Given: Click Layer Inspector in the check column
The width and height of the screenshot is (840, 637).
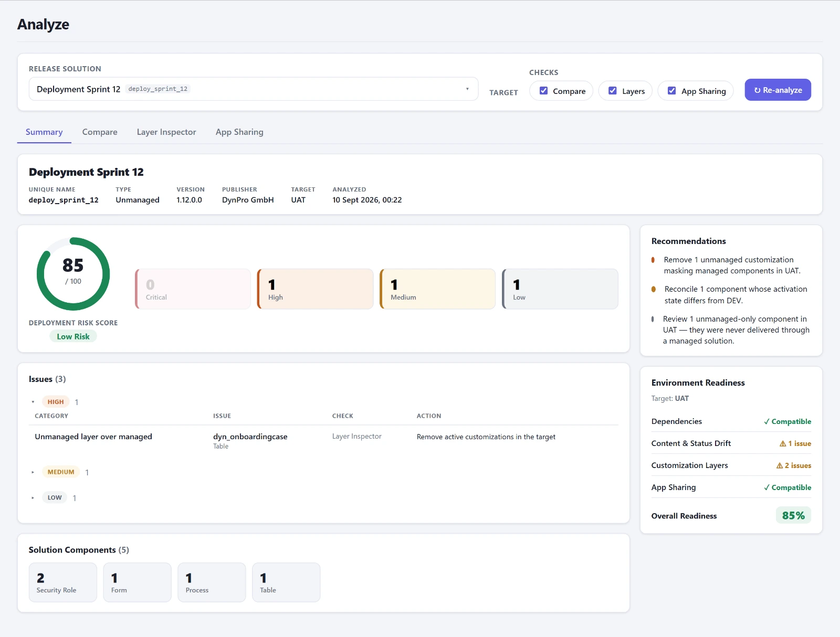Looking at the screenshot, I should click(x=357, y=437).
